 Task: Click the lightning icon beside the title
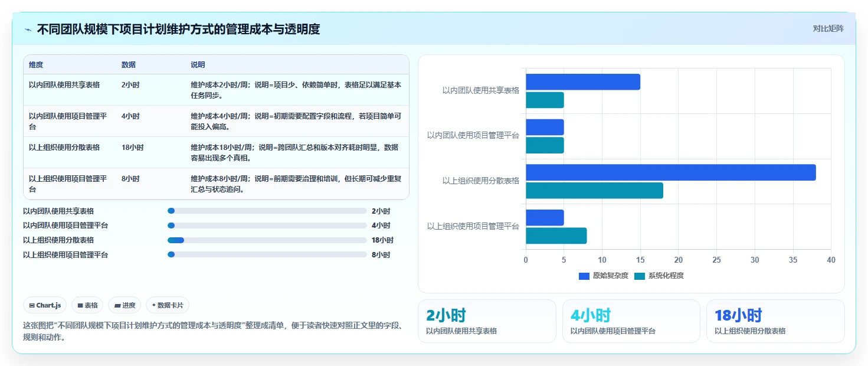[28, 29]
